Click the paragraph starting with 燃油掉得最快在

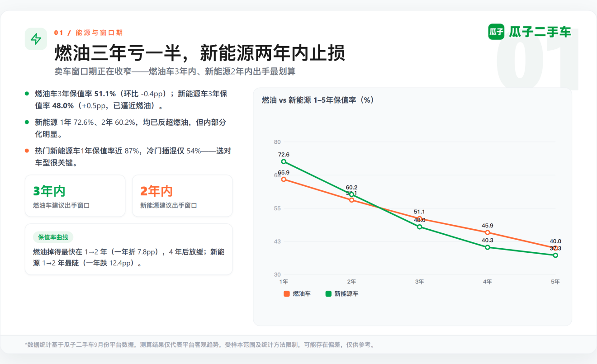pos(129,257)
